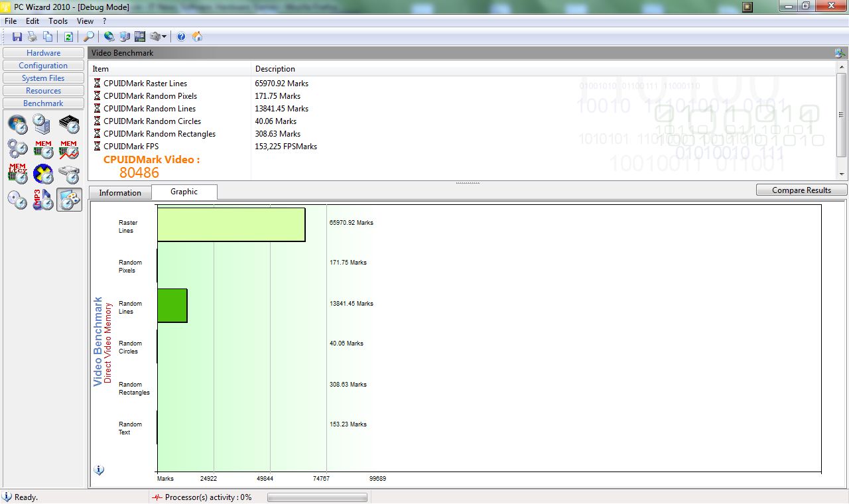Image resolution: width=849 pixels, height=504 pixels.
Task: Open the blue Help question icon
Action: click(181, 36)
